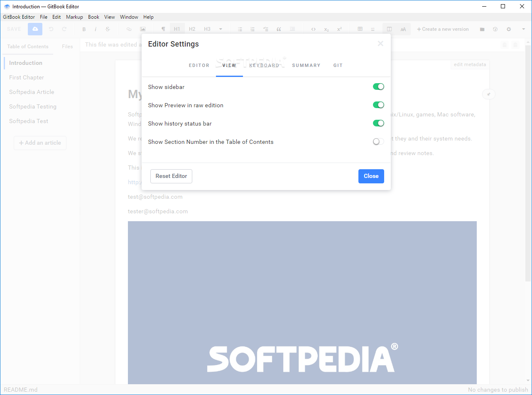This screenshot has width=532, height=395.
Task: Click the dimmed SAVE button
Action: click(14, 29)
